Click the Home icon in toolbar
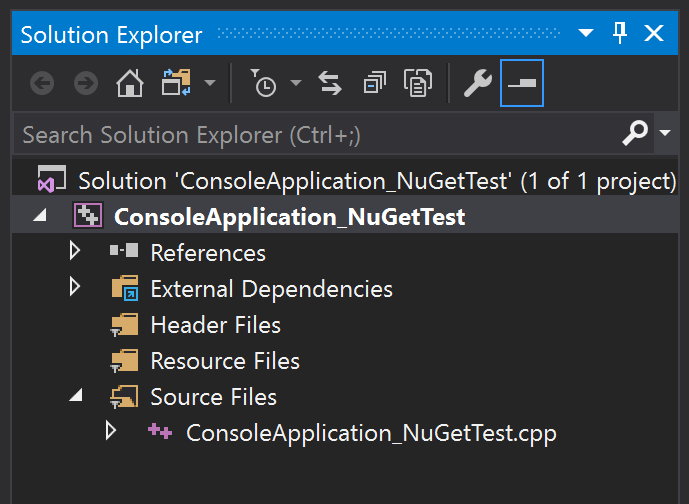This screenshot has height=504, width=689. pyautogui.click(x=129, y=84)
